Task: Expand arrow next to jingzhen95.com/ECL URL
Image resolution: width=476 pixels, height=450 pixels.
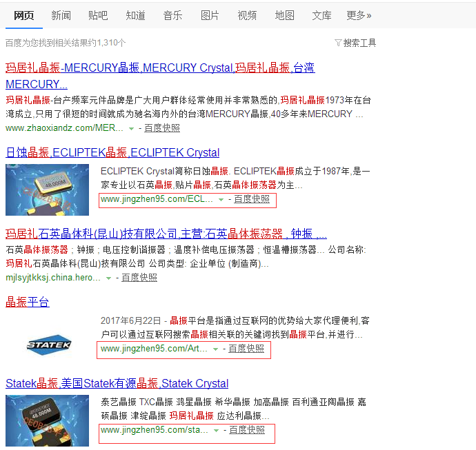Action: click(221, 200)
